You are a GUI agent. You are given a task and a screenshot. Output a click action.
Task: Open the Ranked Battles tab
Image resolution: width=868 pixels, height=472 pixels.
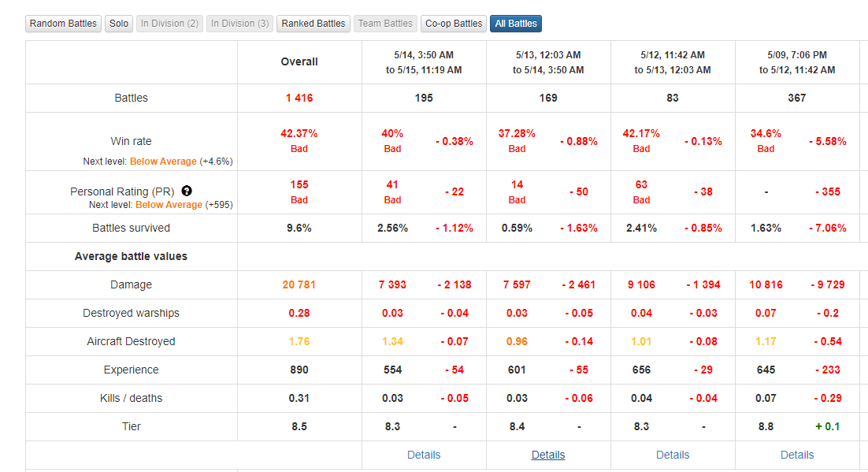tap(313, 24)
